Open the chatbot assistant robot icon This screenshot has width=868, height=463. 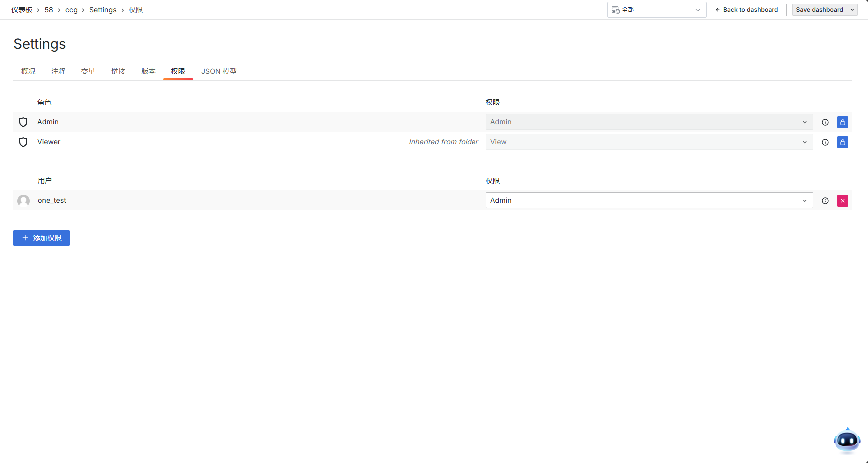847,440
